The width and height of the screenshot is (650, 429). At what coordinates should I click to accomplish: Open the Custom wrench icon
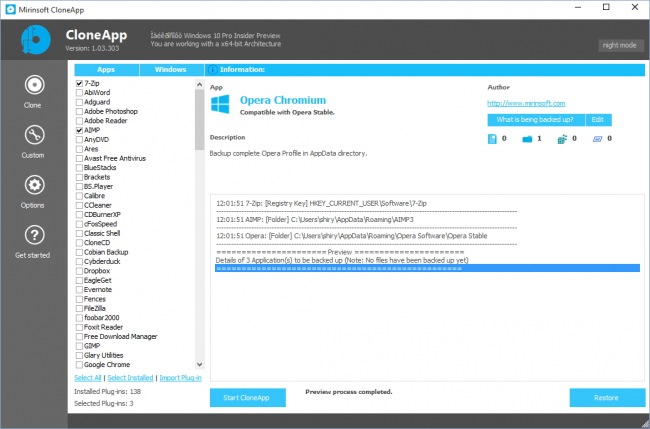34,135
